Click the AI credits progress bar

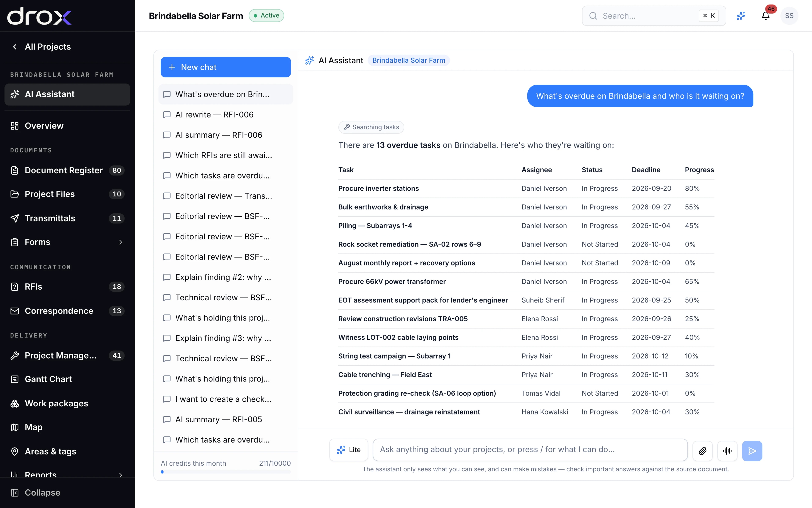tap(225, 472)
